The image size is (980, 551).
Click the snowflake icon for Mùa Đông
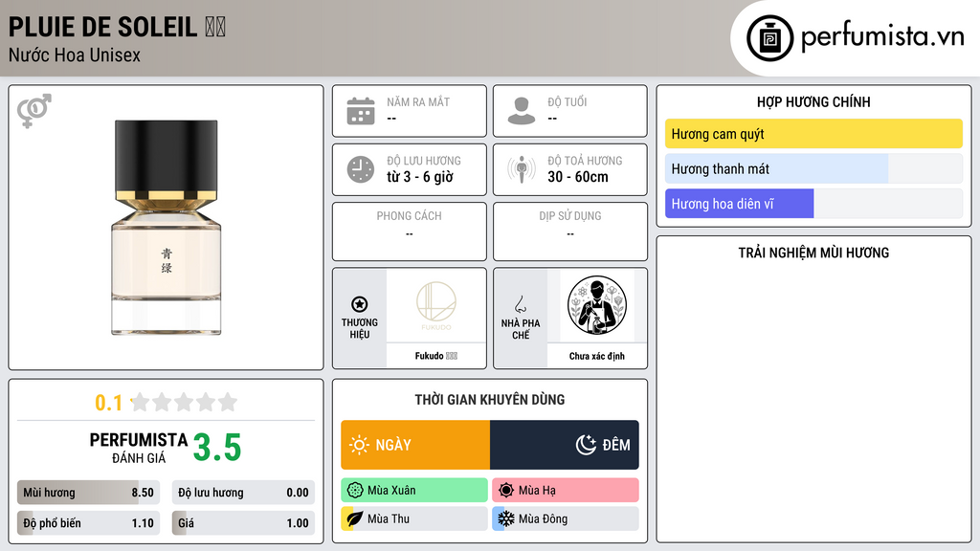(506, 518)
